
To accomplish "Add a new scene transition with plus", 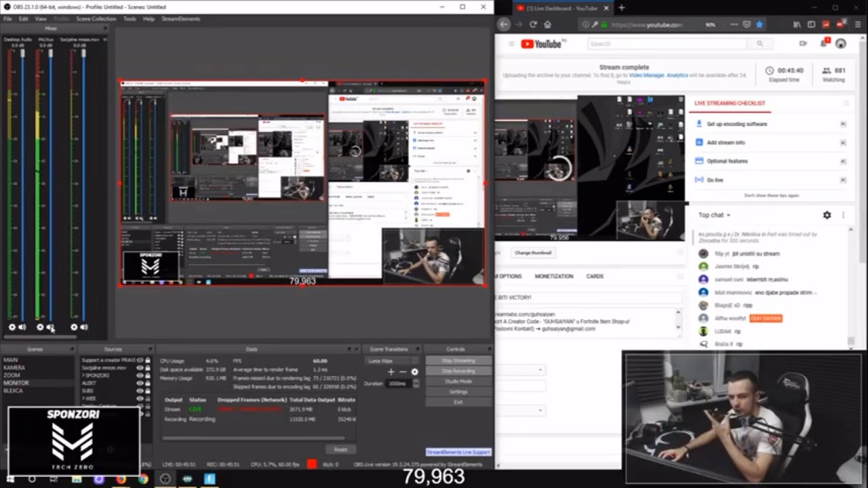I will [x=391, y=371].
